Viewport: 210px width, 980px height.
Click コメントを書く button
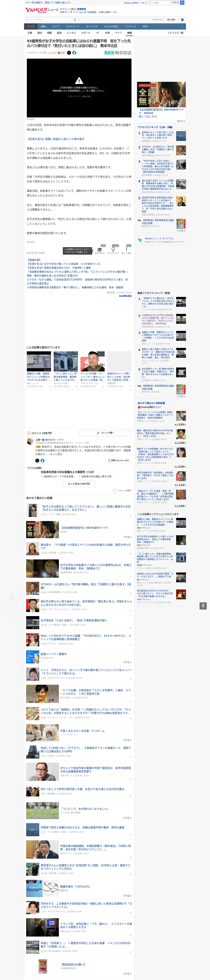(x=105, y=433)
